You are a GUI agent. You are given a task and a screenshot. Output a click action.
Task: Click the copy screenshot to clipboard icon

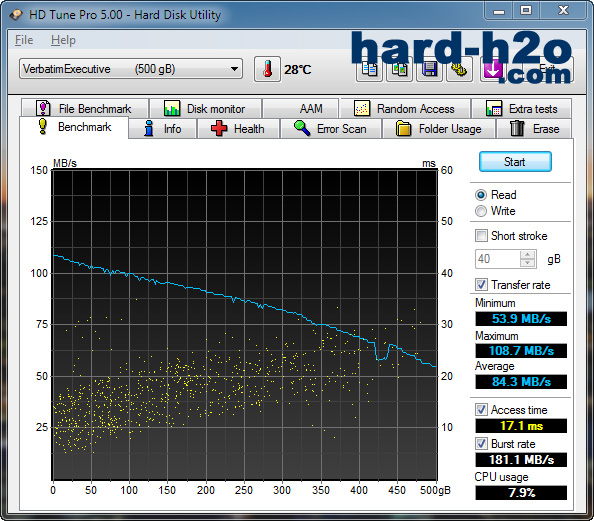coord(399,69)
